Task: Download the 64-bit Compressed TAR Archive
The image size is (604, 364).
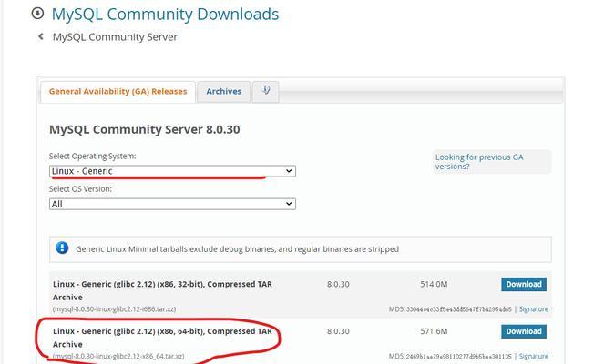Action: [x=524, y=331]
